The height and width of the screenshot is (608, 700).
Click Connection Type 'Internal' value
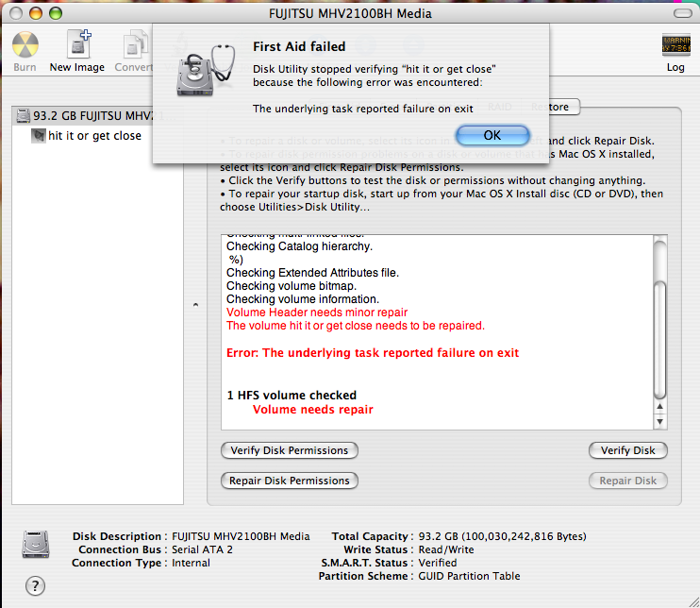pyautogui.click(x=191, y=563)
